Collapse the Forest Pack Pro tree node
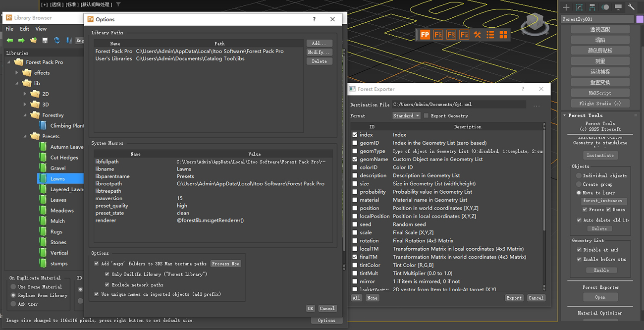644x330 pixels. tap(9, 62)
